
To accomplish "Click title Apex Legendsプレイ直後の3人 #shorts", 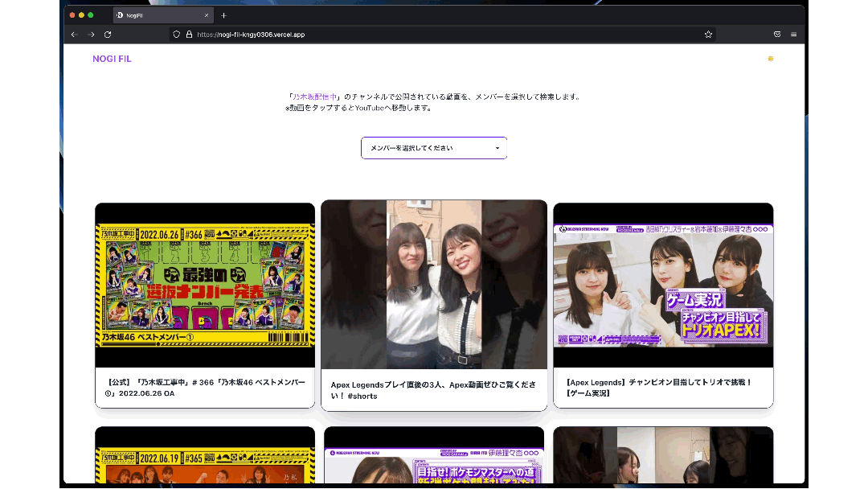I will 433,390.
